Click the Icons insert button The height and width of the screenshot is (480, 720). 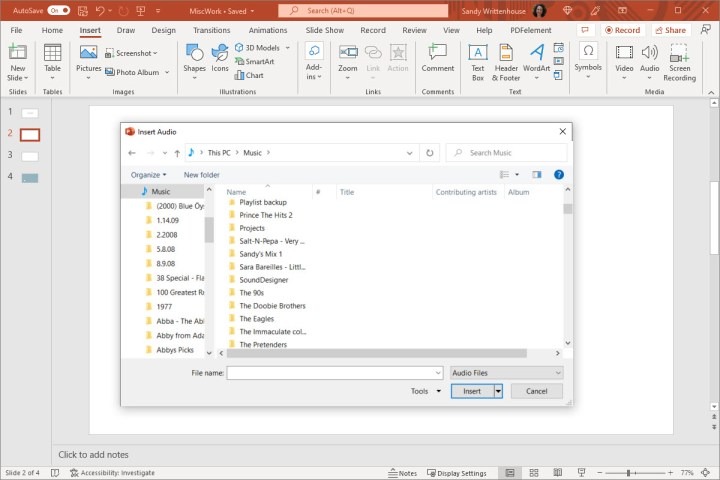click(220, 58)
